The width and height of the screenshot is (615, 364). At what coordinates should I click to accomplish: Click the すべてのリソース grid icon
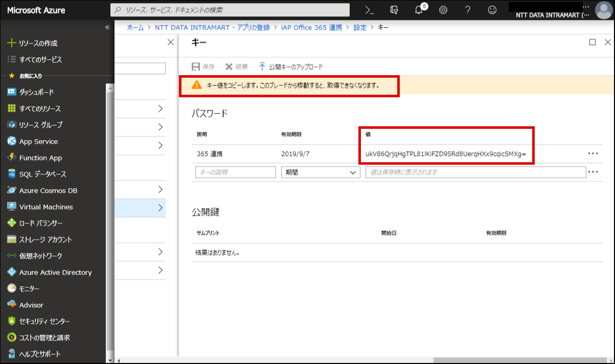pos(11,109)
